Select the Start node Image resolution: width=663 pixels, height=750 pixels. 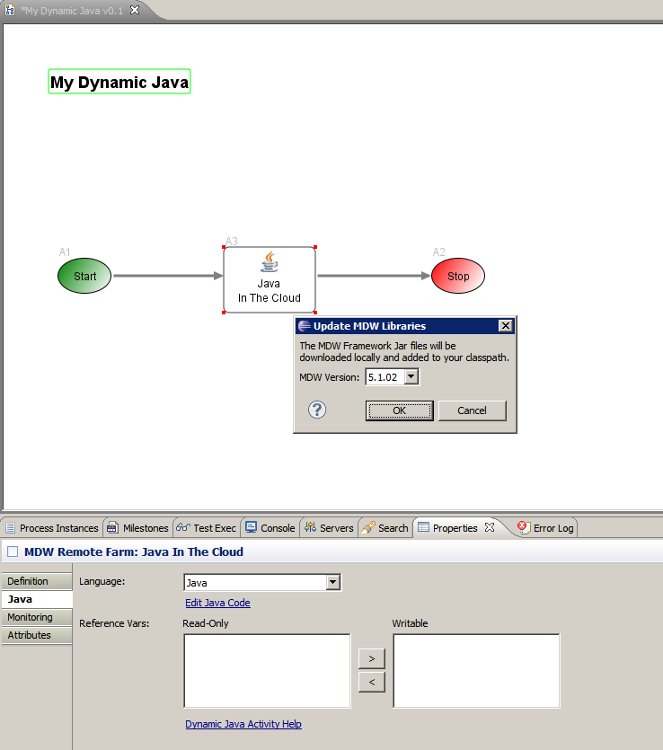point(84,276)
